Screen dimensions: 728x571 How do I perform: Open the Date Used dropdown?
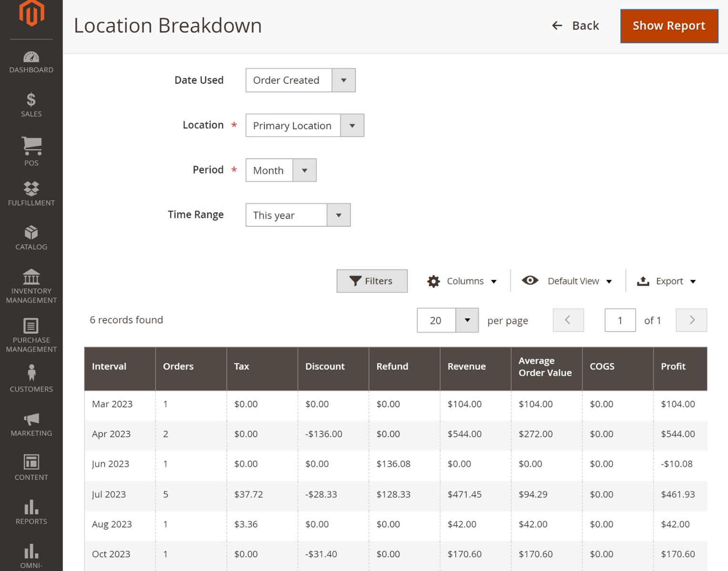click(344, 80)
